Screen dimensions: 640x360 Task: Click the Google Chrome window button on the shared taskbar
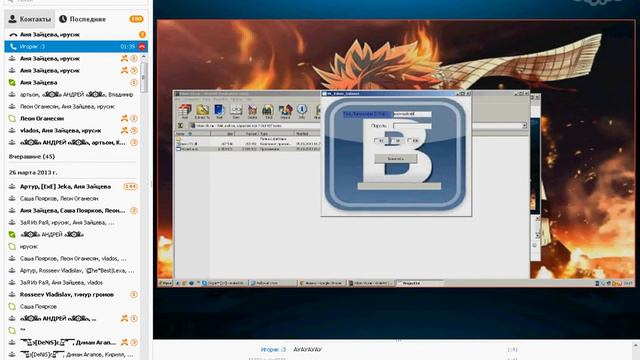coord(322,283)
